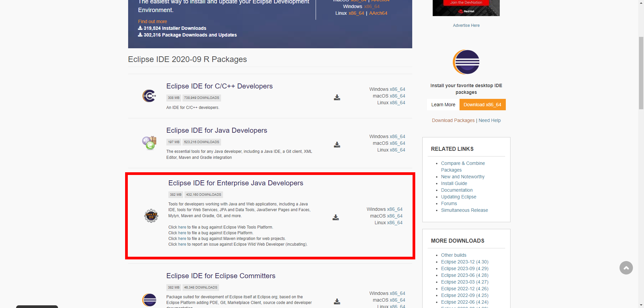644x308 pixels.
Task: Open the Find out more link
Action: point(152,21)
